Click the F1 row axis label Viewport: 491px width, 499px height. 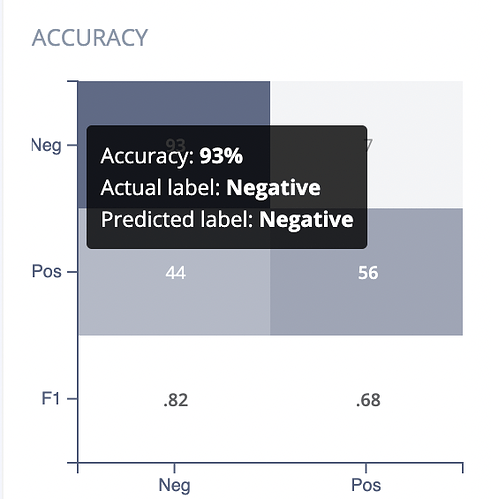click(51, 398)
